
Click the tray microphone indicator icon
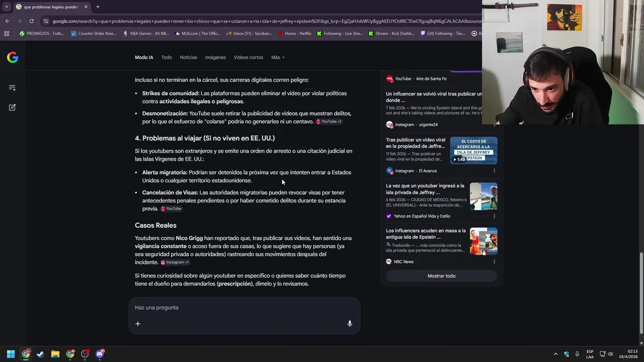pos(577,354)
